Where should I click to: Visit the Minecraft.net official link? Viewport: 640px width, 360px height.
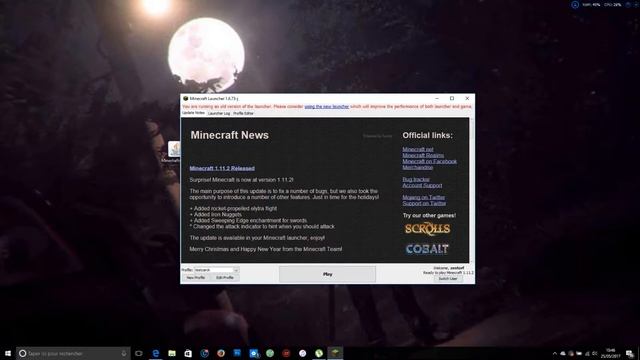[x=418, y=149]
